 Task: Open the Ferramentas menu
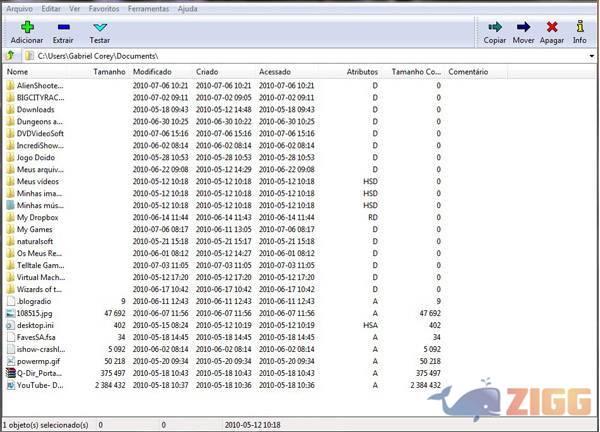[147, 7]
